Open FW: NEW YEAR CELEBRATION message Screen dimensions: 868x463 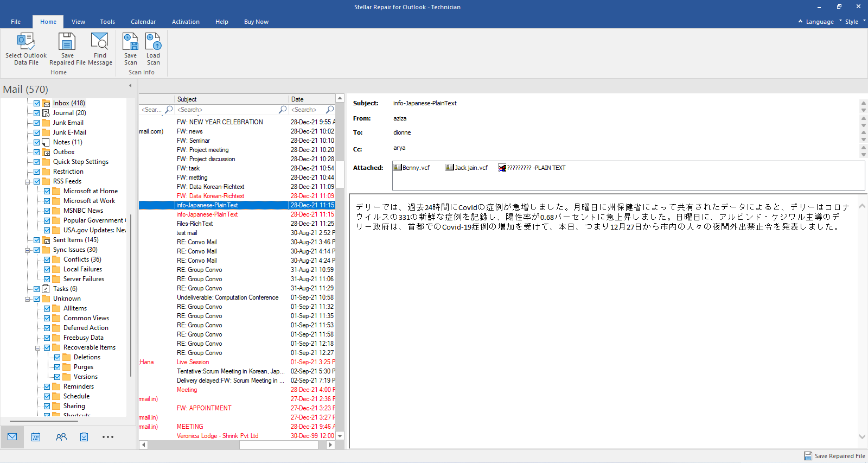220,122
